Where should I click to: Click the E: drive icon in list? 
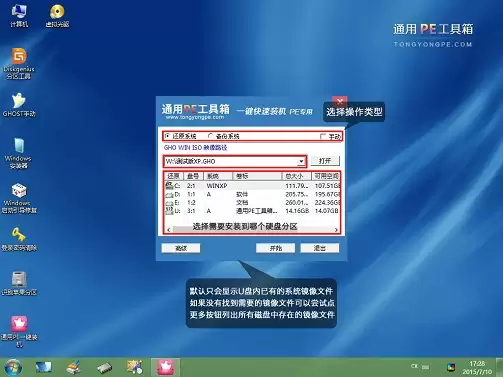click(169, 203)
